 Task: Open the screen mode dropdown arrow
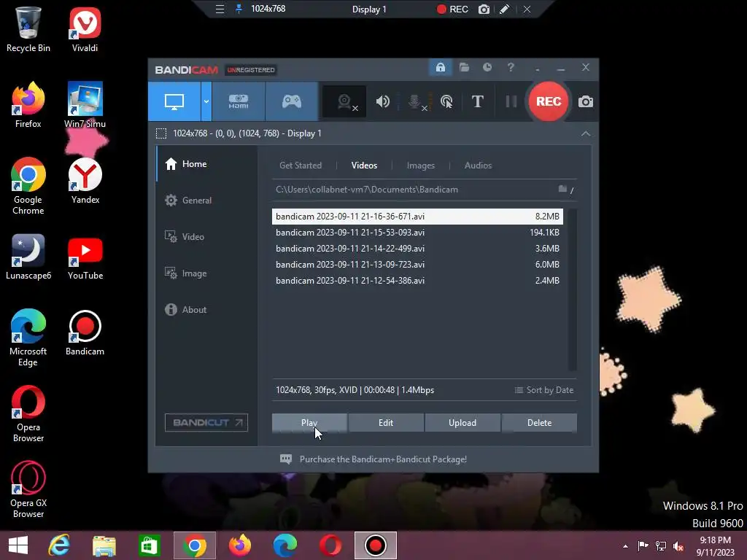pyautogui.click(x=206, y=101)
